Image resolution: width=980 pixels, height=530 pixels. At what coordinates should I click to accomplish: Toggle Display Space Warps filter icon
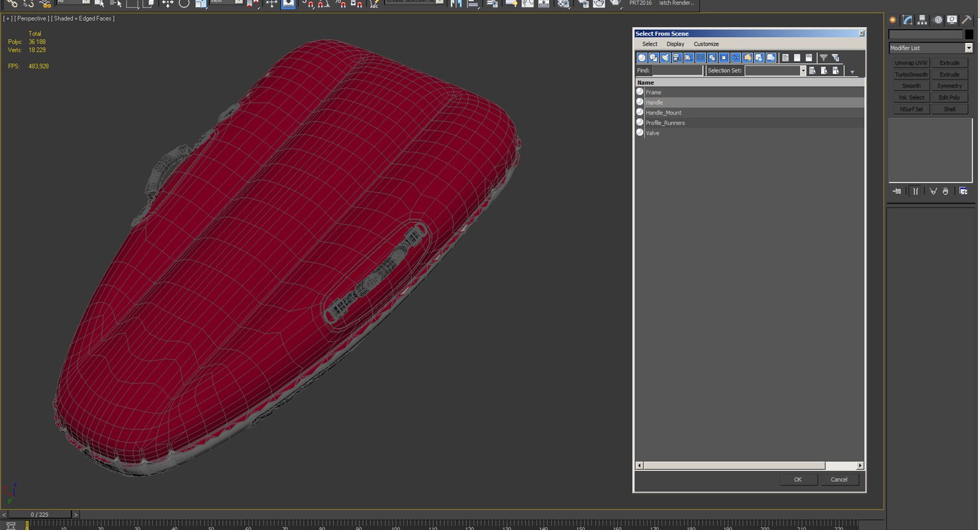(x=701, y=58)
